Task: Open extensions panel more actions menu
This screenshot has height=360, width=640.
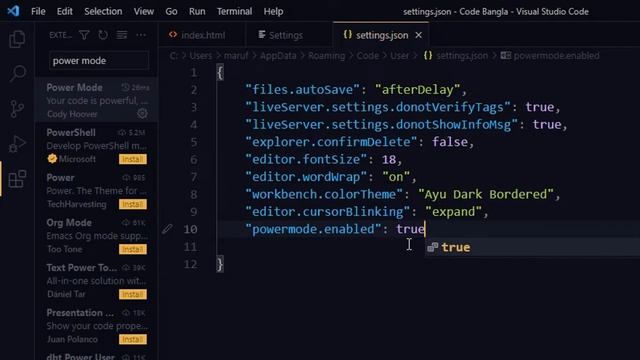Action: 141,35
